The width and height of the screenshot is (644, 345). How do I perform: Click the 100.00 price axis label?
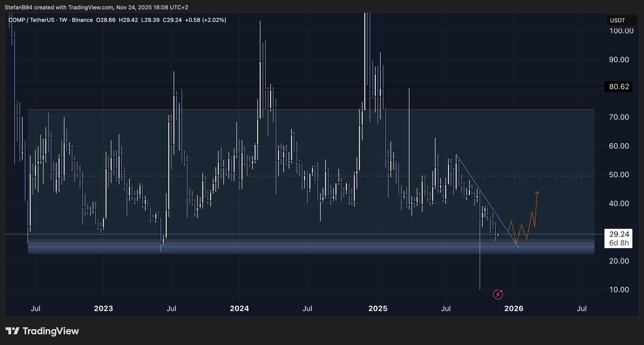[621, 31]
